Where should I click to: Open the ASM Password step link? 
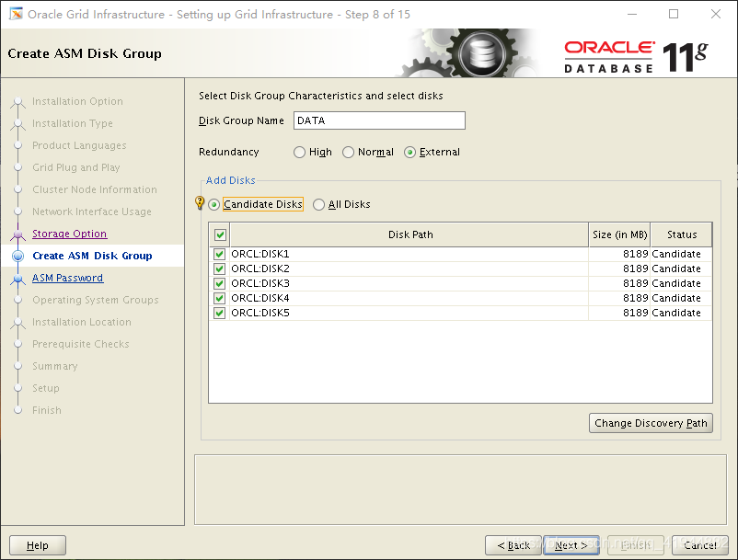[68, 278]
